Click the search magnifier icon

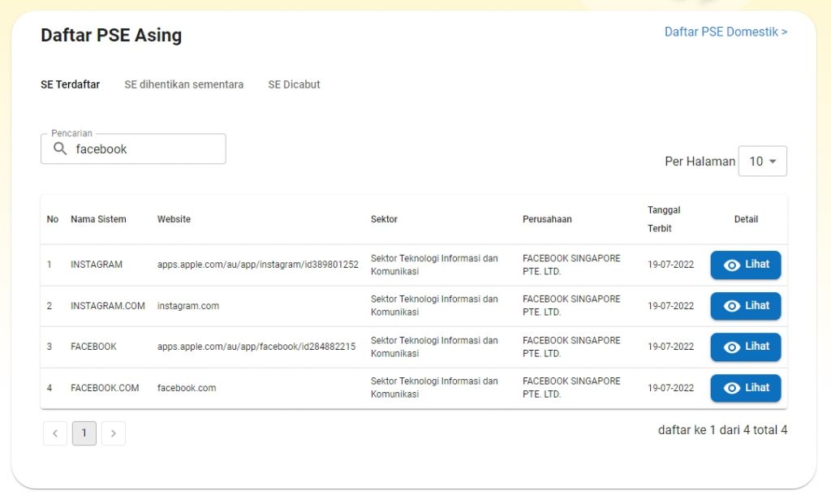(x=60, y=149)
